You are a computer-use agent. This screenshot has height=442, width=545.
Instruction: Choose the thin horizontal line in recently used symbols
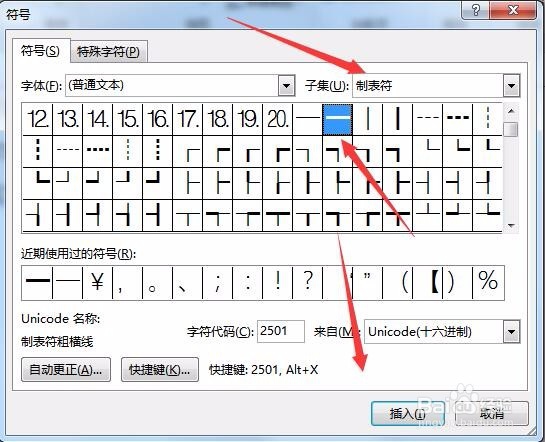(67, 282)
